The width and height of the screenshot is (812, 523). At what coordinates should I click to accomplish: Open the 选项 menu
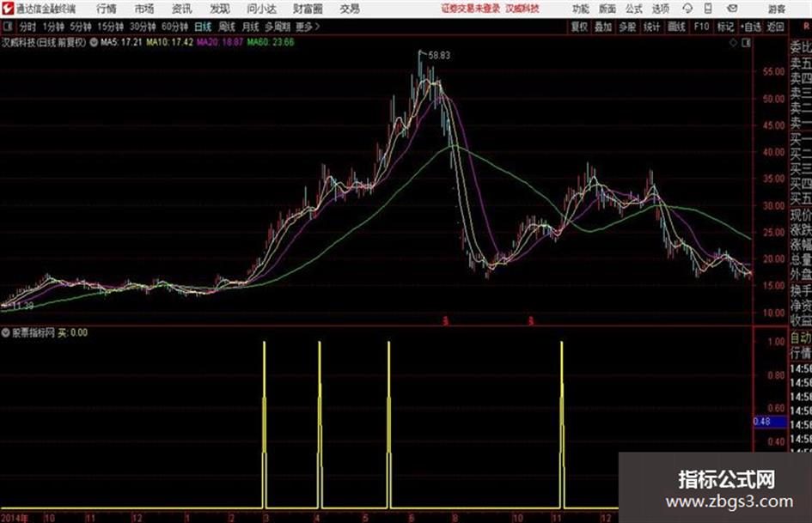(660, 9)
